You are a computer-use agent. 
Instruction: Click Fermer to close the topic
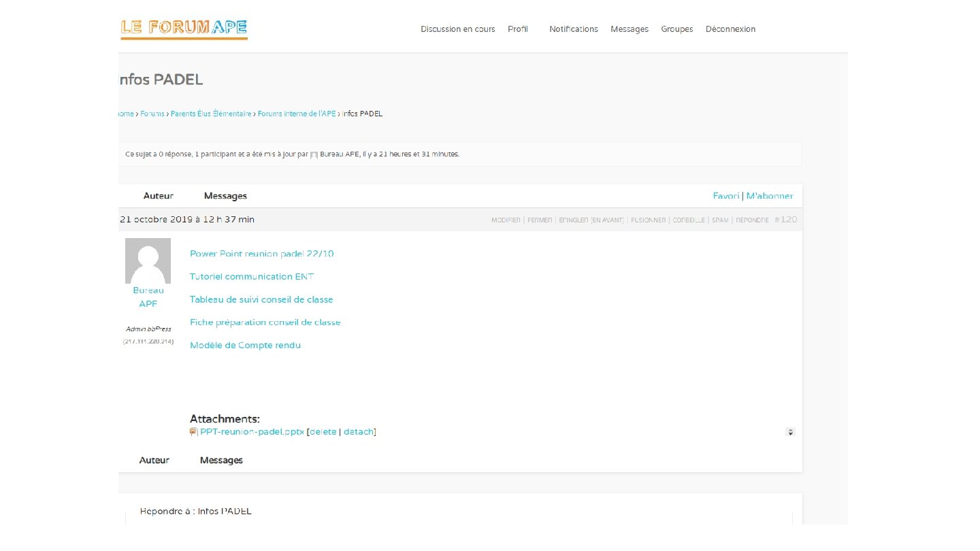click(540, 220)
